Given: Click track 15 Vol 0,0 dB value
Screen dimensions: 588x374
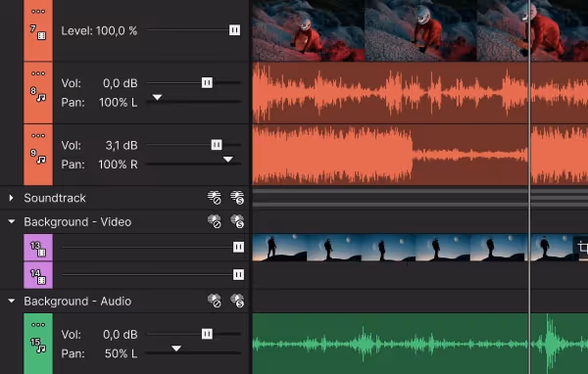Looking at the screenshot, I should tap(121, 335).
